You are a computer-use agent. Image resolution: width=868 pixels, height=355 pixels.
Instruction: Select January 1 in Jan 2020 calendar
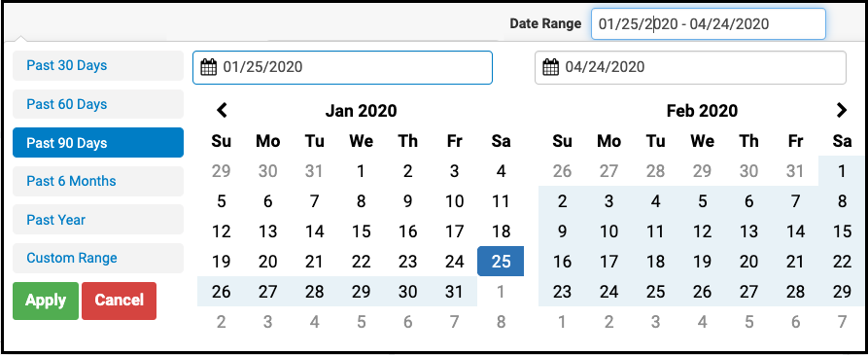click(361, 171)
